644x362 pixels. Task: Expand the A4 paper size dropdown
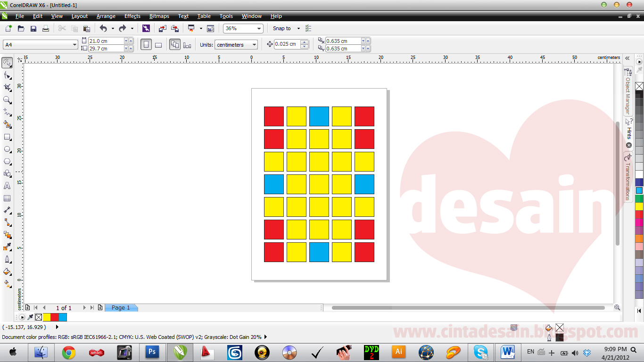74,44
